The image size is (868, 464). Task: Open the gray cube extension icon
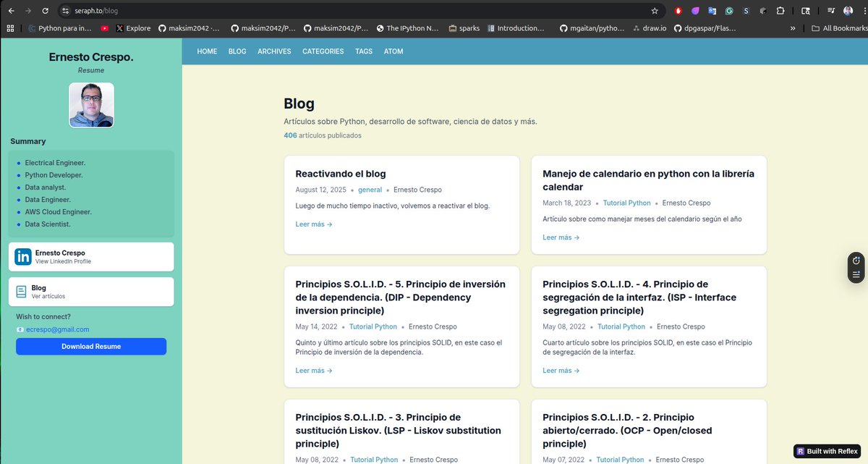coord(763,11)
